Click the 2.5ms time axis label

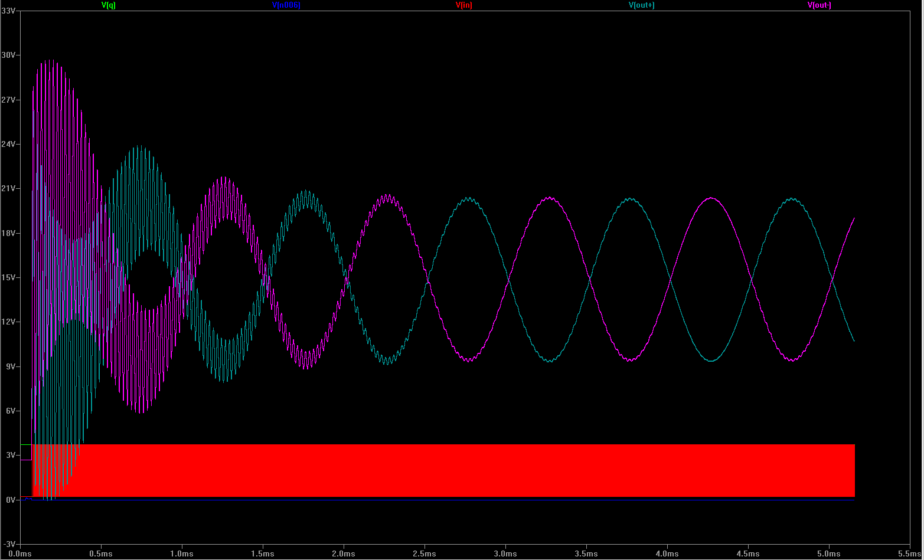[425, 554]
